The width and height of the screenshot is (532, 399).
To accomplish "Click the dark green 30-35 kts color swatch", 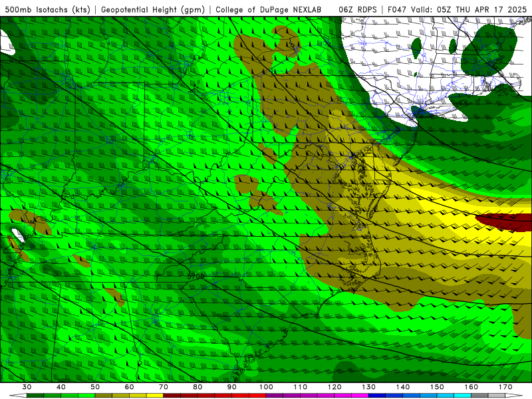I will click(x=35, y=396).
